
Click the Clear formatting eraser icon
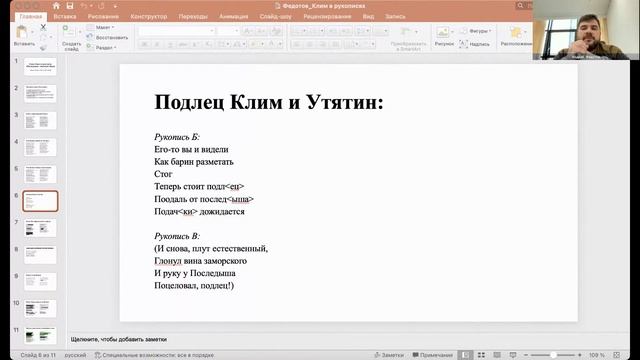276,31
